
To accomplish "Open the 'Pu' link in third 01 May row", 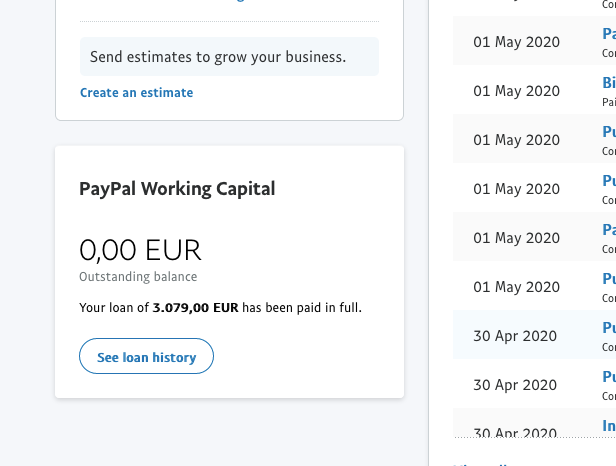I will (x=609, y=132).
